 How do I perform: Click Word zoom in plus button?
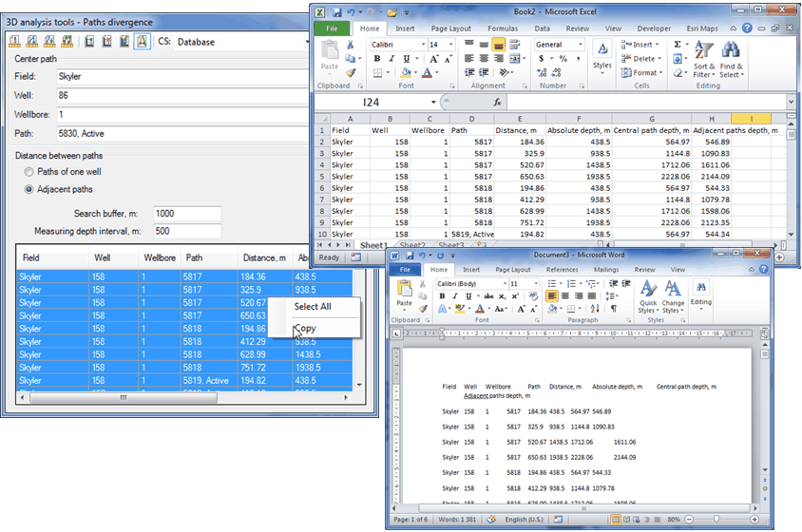(x=754, y=520)
